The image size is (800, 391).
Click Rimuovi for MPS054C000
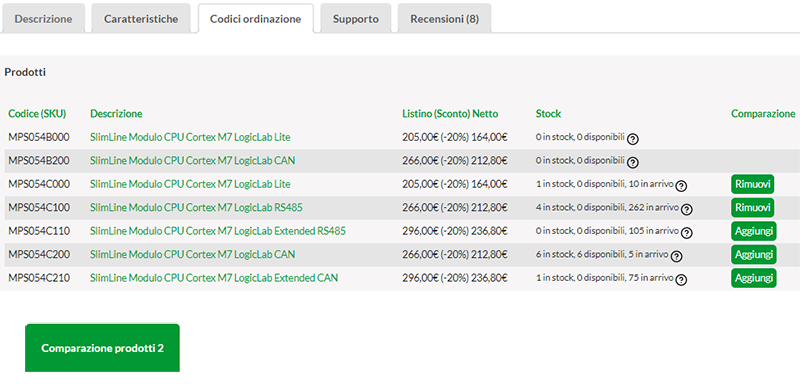(x=753, y=184)
